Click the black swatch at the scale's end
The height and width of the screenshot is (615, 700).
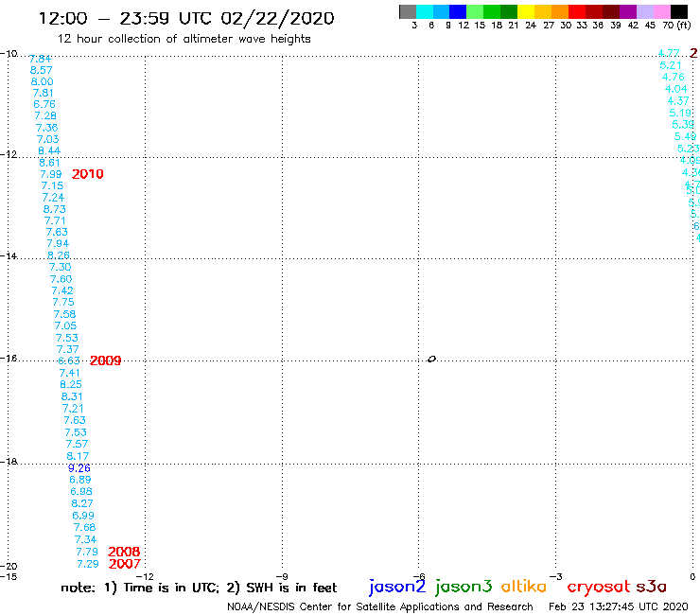679,11
